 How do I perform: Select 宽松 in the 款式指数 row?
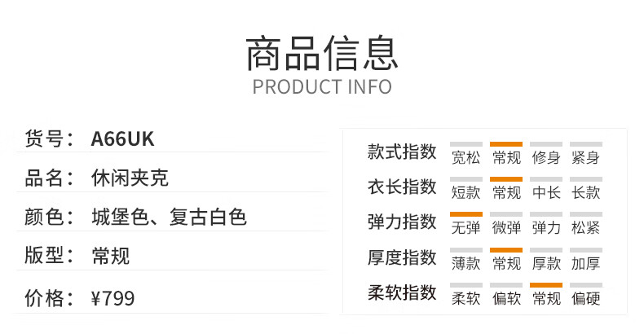[465, 157]
